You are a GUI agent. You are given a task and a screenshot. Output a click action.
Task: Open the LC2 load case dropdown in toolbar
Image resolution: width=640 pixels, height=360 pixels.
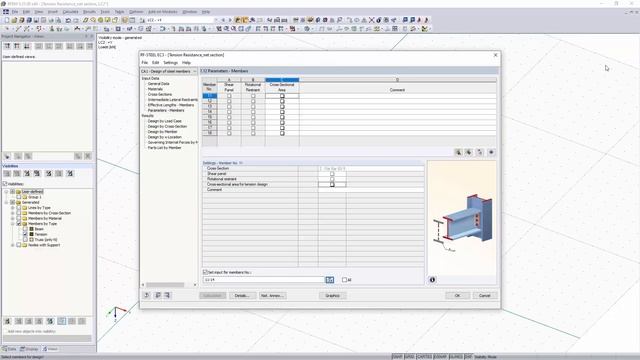[x=216, y=20]
